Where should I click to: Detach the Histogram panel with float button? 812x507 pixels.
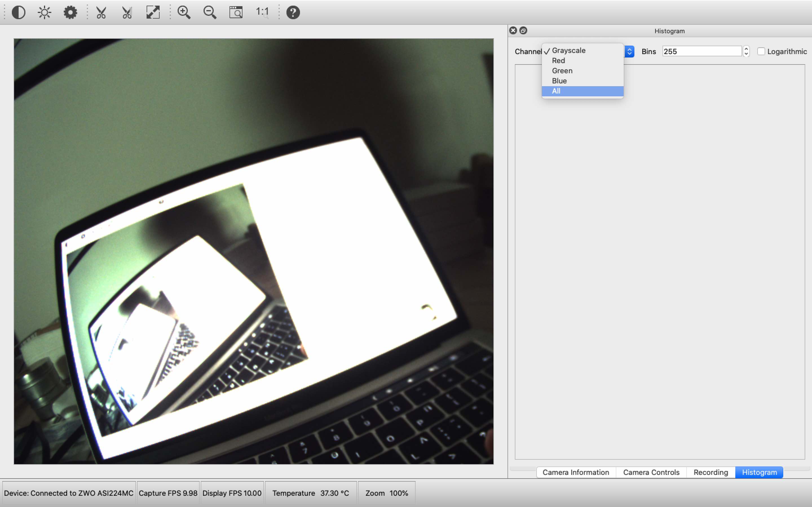tap(523, 30)
